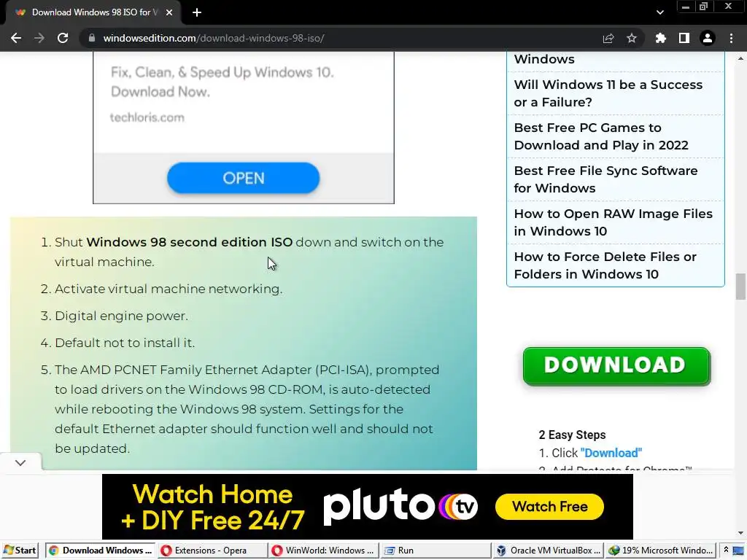The width and height of the screenshot is (747, 560).
Task: Click the Watch Free button
Action: coord(549,506)
